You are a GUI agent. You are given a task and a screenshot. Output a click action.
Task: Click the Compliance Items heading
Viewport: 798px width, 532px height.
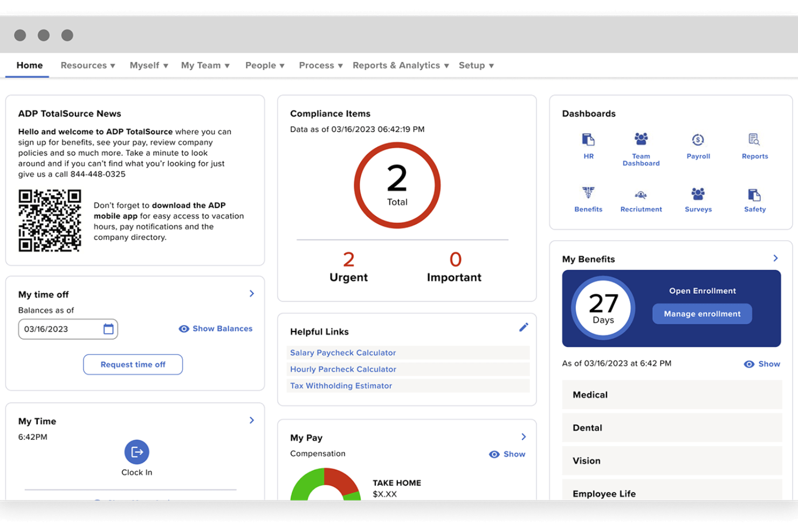(x=330, y=114)
